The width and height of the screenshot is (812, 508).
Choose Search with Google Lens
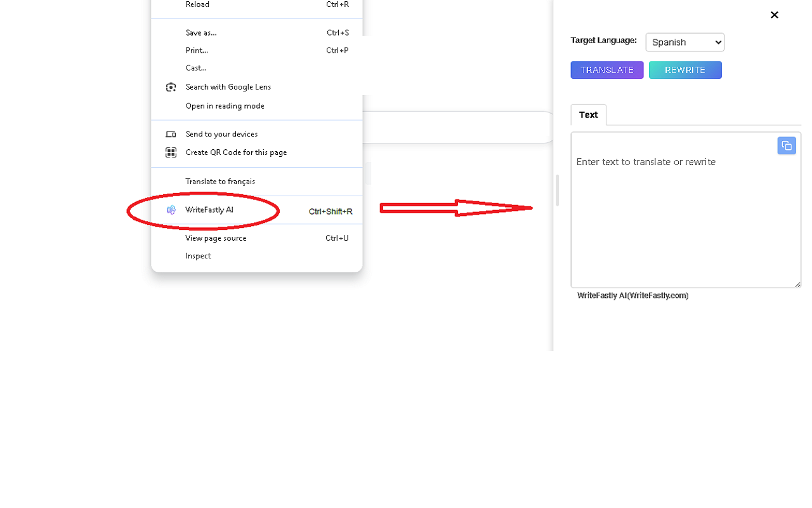[257, 87]
